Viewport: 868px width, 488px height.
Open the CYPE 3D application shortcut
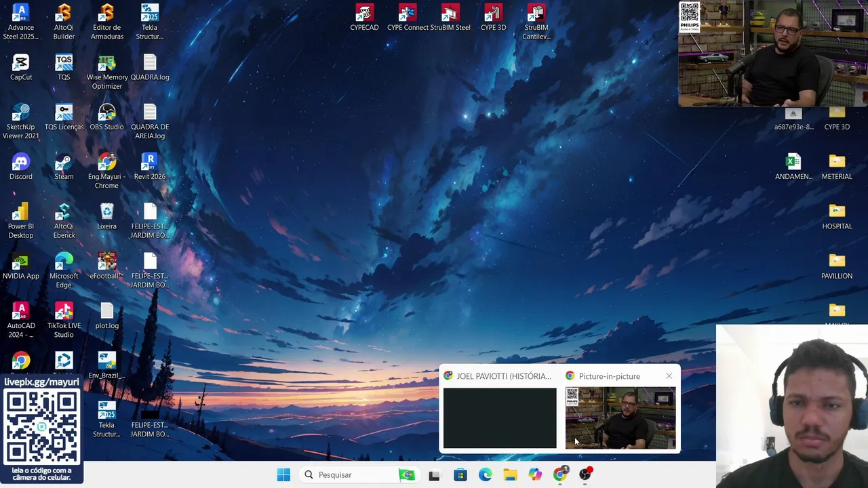click(493, 18)
